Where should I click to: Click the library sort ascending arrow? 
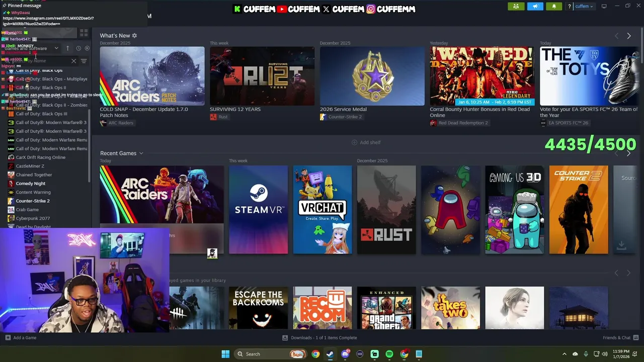[67, 48]
